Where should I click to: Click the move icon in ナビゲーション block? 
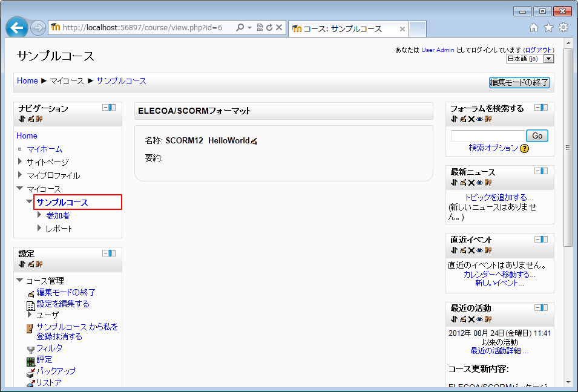pyautogui.click(x=22, y=119)
